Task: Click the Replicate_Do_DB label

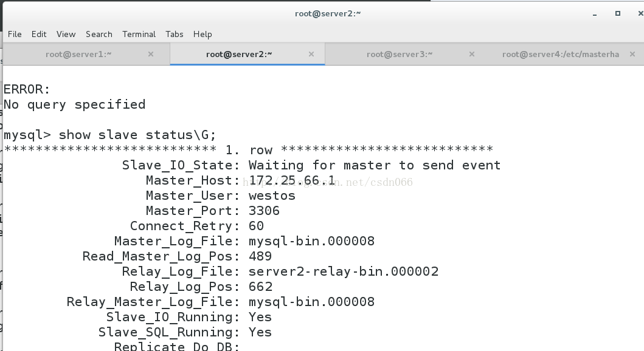Action: pyautogui.click(x=176, y=346)
